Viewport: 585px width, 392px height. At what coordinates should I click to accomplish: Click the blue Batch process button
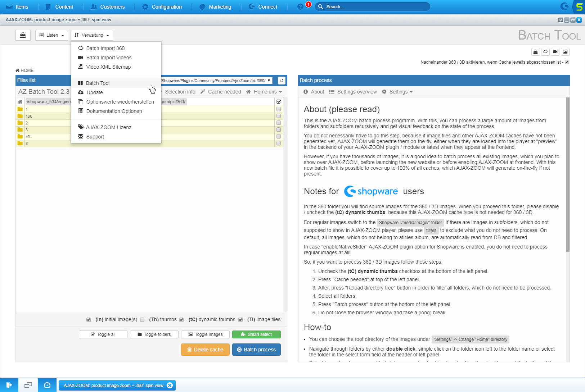(256, 350)
